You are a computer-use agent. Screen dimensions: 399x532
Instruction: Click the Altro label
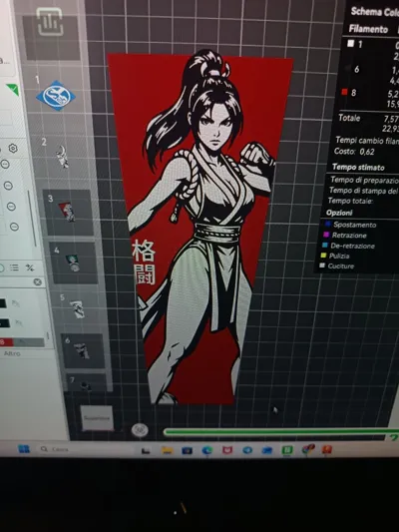click(x=12, y=353)
